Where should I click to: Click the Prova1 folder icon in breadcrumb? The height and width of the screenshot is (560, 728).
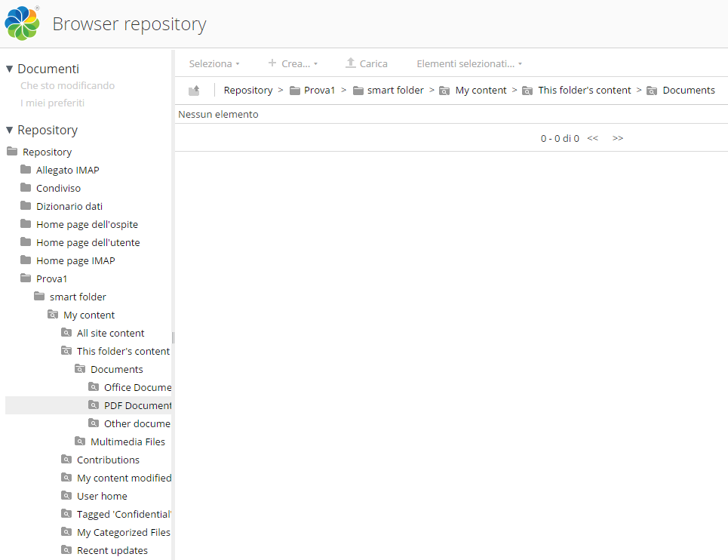295,91
